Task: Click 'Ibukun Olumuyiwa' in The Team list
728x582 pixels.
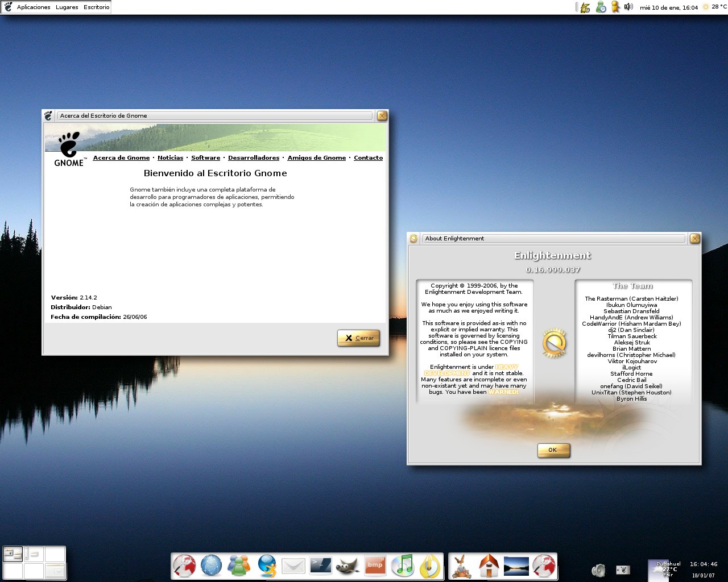Action: pyautogui.click(x=631, y=305)
